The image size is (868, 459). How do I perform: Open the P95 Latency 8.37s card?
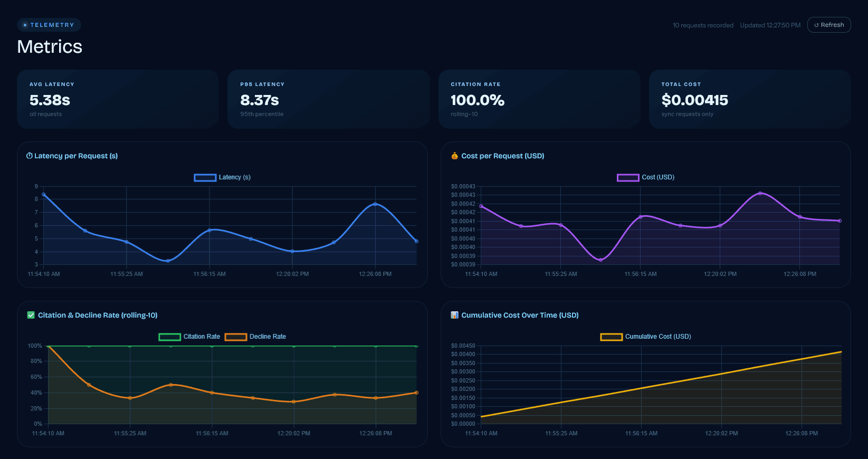[329, 99]
